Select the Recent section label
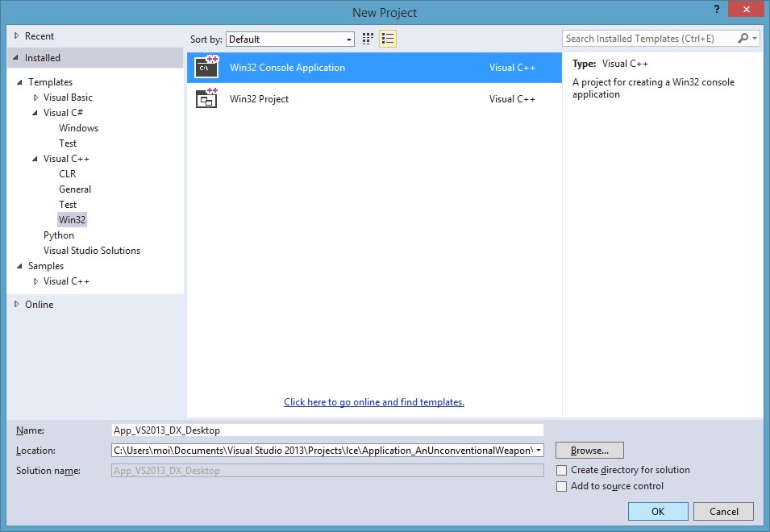Viewport: 770px width, 532px height. [40, 35]
